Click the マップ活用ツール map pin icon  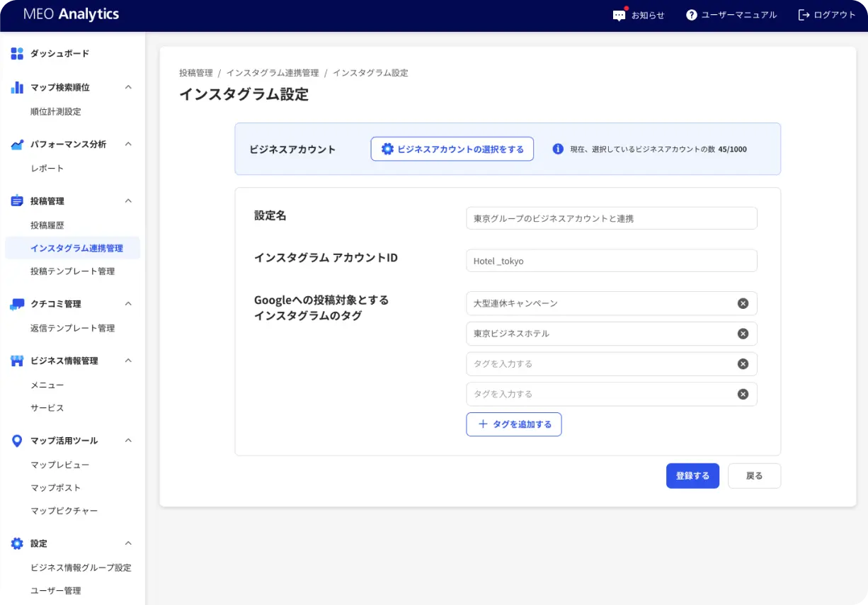pyautogui.click(x=16, y=440)
